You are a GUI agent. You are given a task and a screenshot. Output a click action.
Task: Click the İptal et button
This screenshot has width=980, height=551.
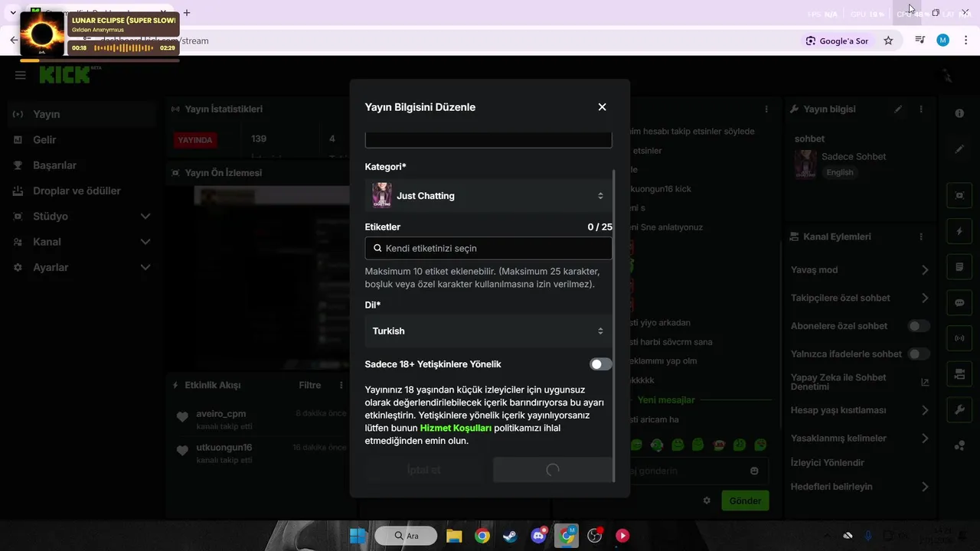[424, 470]
